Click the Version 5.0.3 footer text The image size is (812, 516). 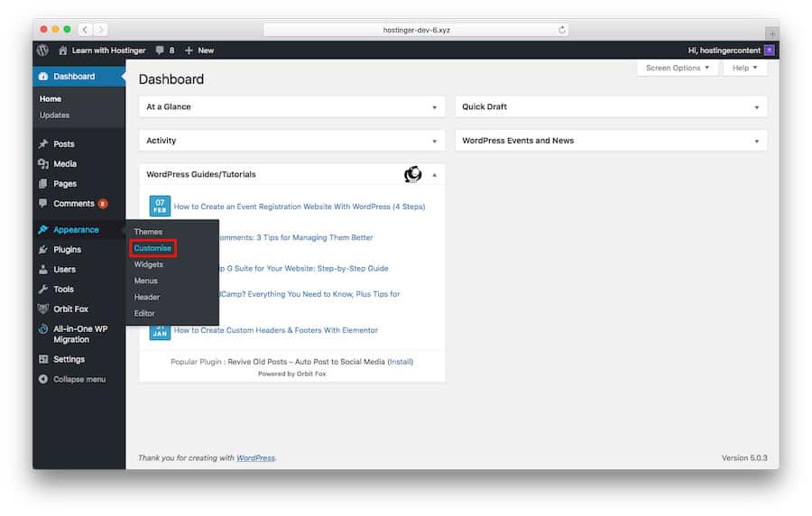(744, 458)
